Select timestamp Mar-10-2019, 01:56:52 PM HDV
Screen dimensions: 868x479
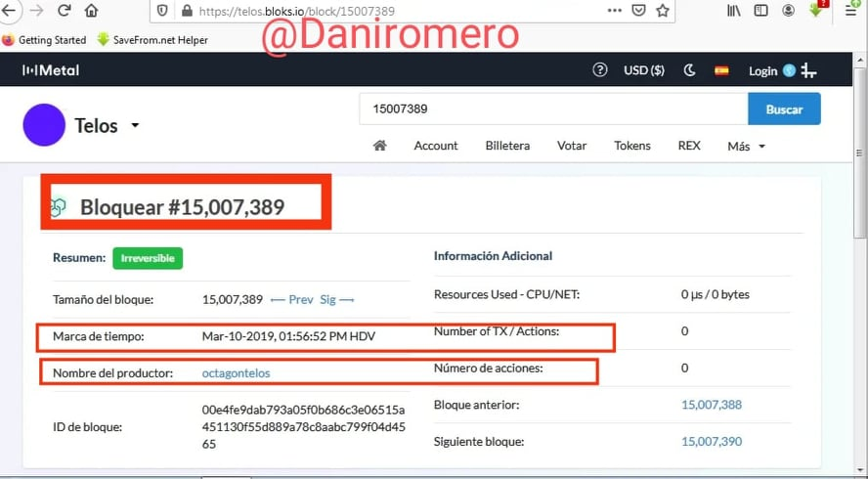(288, 336)
